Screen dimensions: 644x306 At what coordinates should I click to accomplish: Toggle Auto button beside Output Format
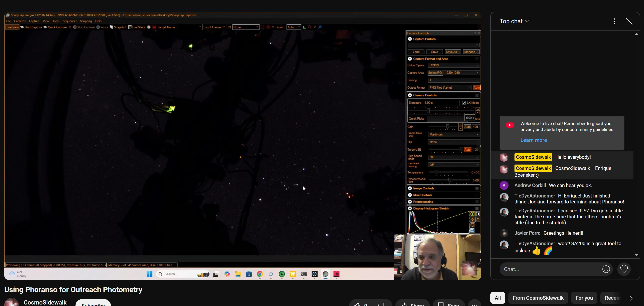pos(476,88)
